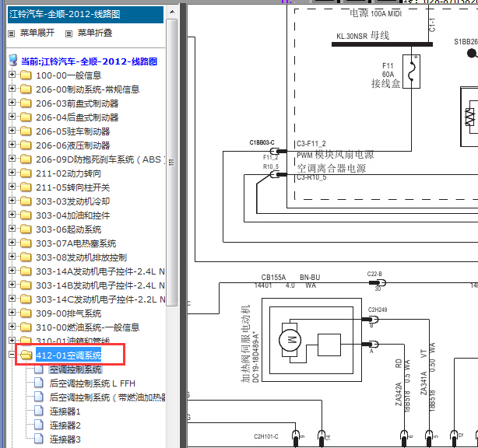Expand the 206-05驻车制动器 node

[12, 131]
